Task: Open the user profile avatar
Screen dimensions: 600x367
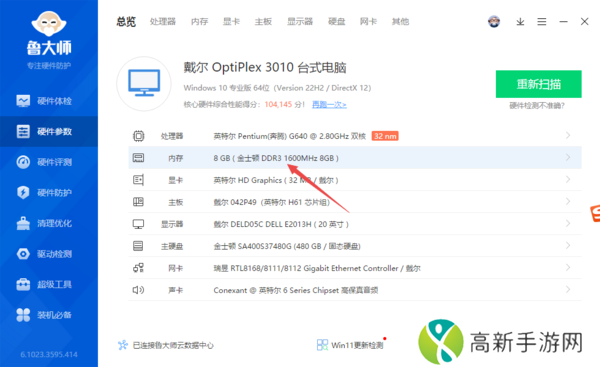Action: [494, 21]
